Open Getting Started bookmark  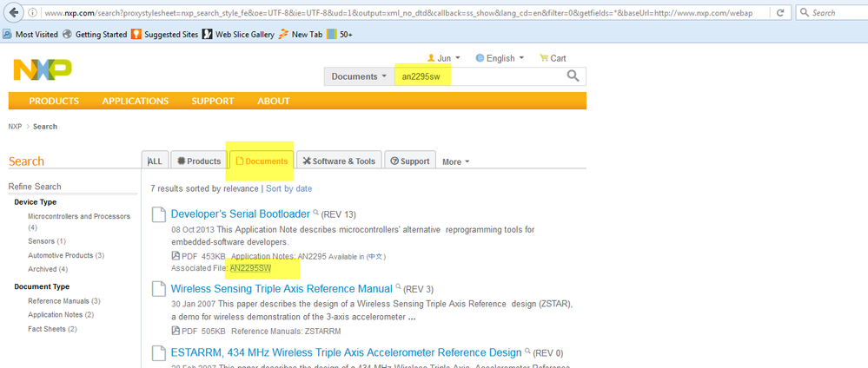click(95, 35)
